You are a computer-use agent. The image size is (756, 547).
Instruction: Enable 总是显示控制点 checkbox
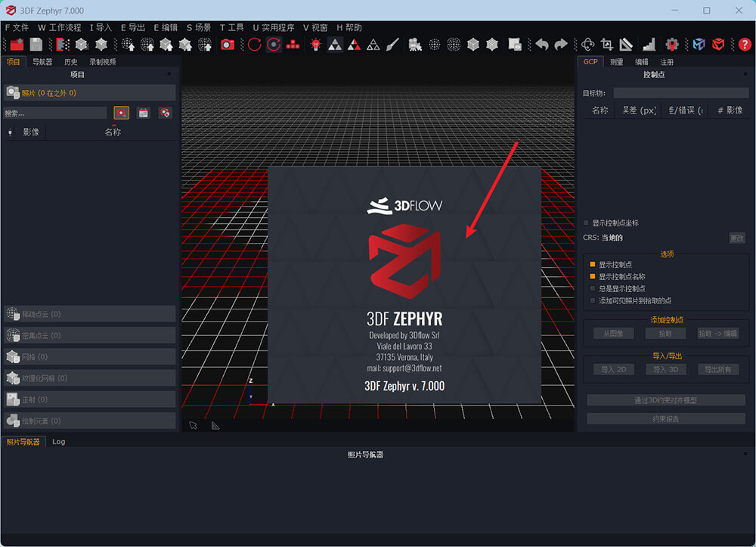593,288
